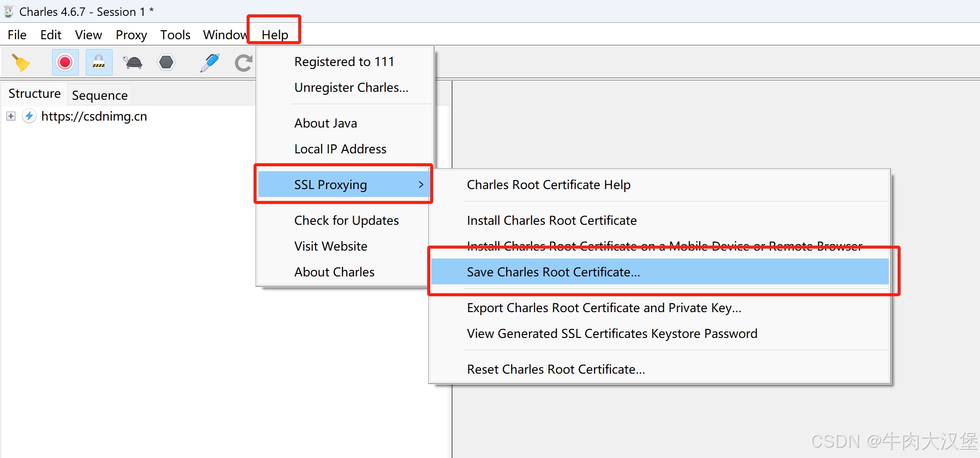Close the Help menu

tap(275, 35)
